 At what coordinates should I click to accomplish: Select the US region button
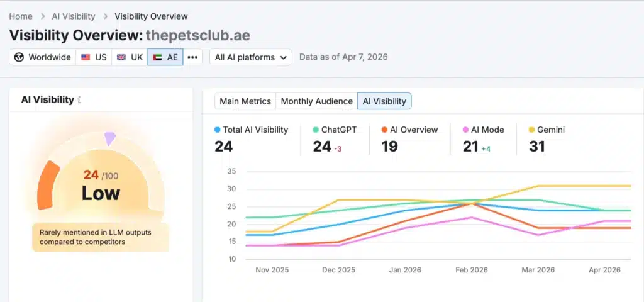94,57
